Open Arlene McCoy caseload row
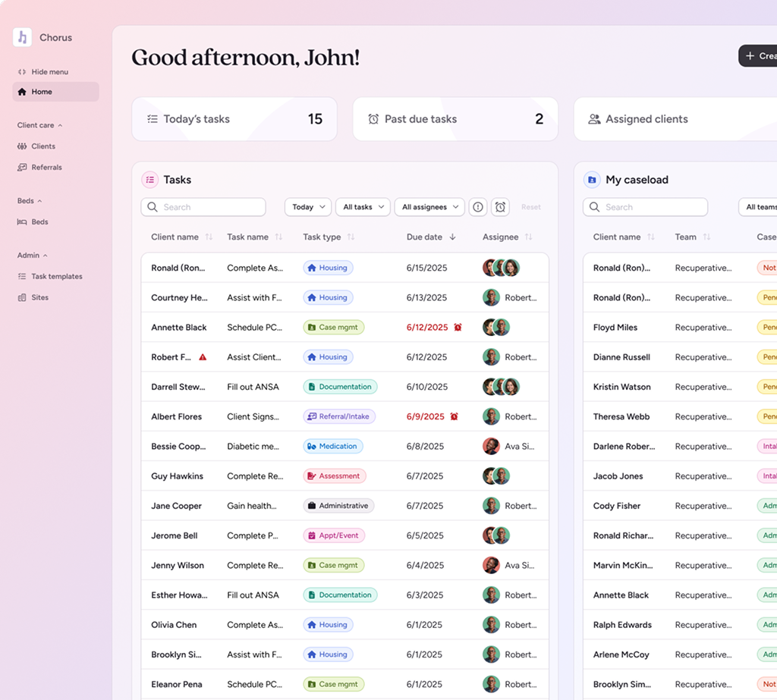The height and width of the screenshot is (700, 777). click(x=680, y=654)
